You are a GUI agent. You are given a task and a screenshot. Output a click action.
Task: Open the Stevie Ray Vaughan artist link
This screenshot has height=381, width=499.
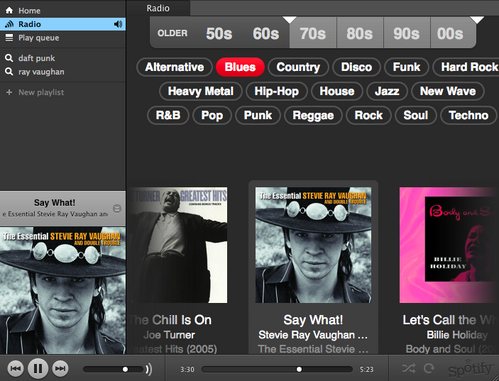pyautogui.click(x=313, y=335)
